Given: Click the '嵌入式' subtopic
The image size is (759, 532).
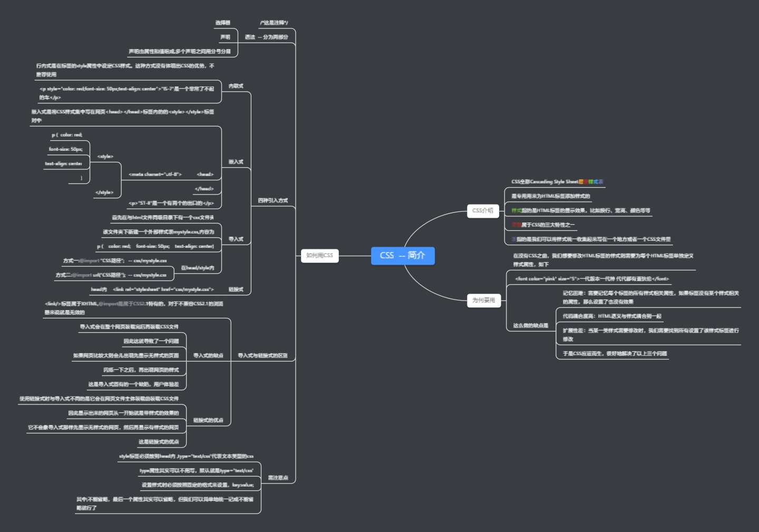Looking at the screenshot, I should click(236, 162).
